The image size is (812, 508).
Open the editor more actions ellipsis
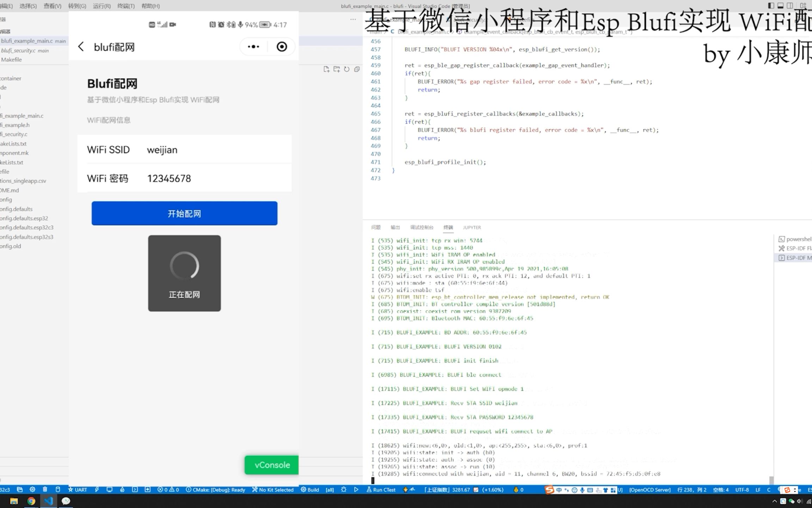tap(353, 19)
